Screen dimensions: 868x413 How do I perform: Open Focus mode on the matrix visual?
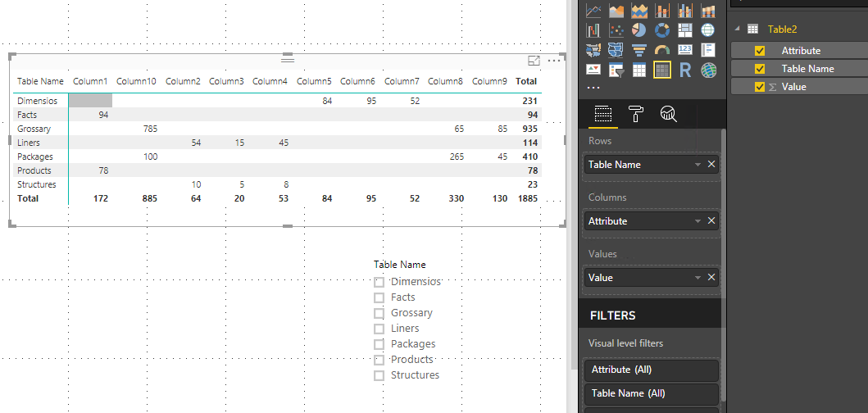pos(534,61)
